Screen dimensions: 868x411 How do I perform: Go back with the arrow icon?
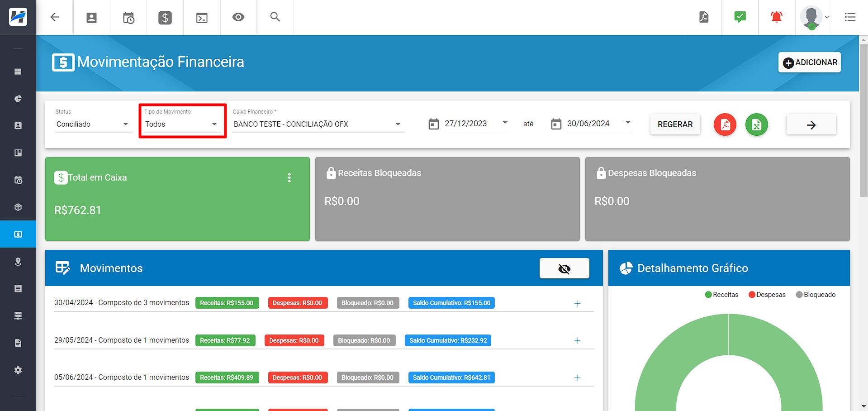tap(55, 17)
